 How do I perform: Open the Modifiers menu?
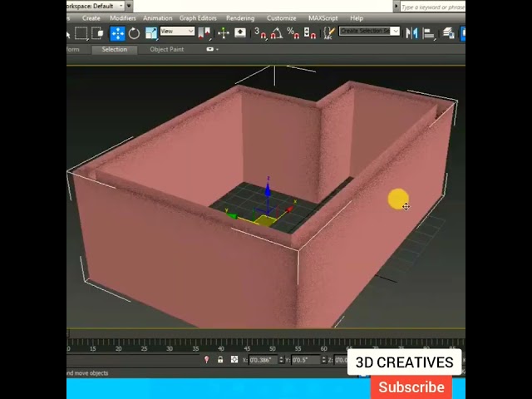point(122,18)
